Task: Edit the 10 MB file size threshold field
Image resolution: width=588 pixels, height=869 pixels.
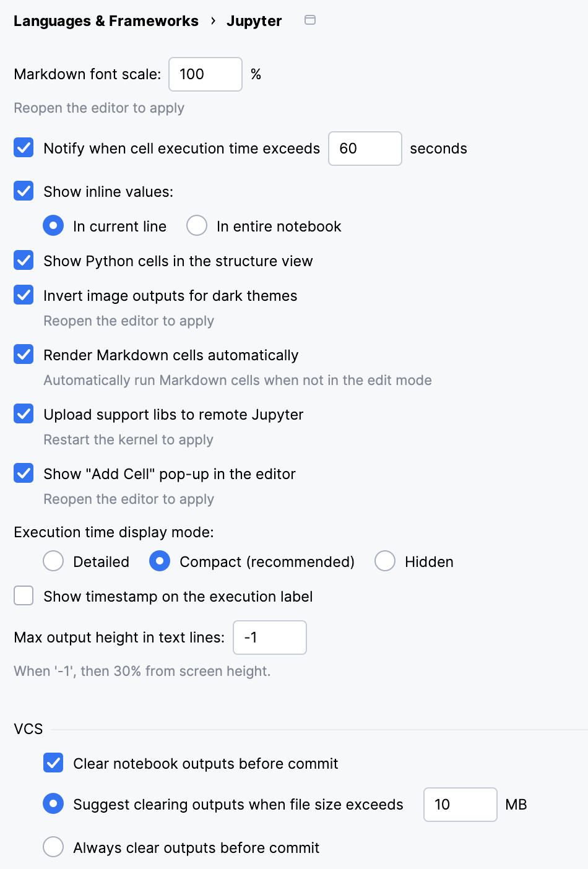Action: [x=460, y=804]
